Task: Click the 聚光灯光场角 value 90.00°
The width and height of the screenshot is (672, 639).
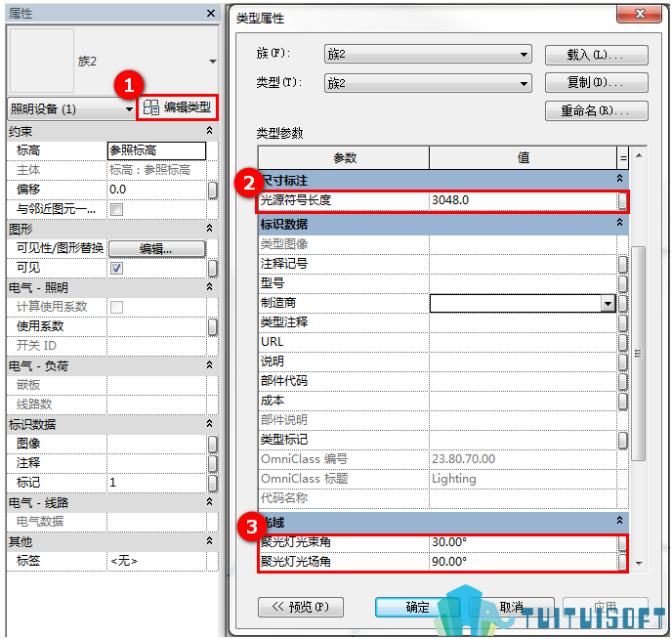Action: click(523, 562)
